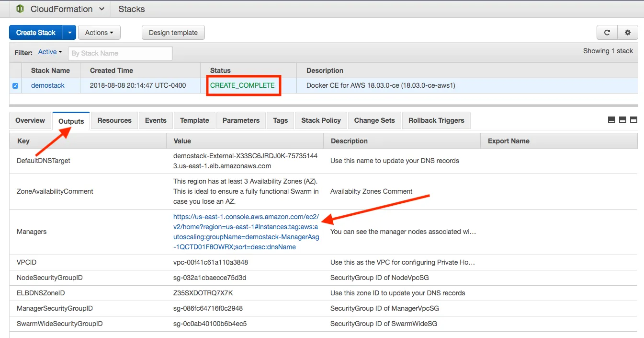
Task: Click the sg-032a1cbaecce75d3d value
Action: (x=210, y=278)
